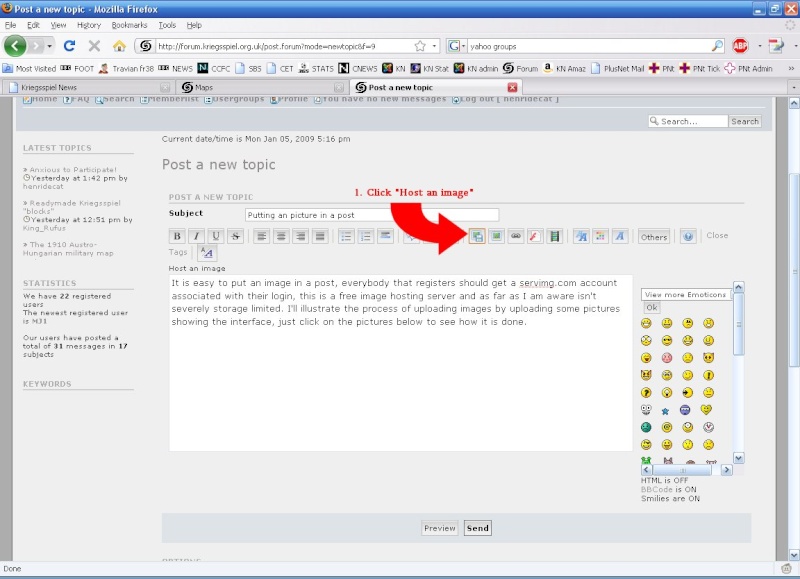
Task: Click the emoticon panel horizontal scrollbar
Action: pos(682,470)
